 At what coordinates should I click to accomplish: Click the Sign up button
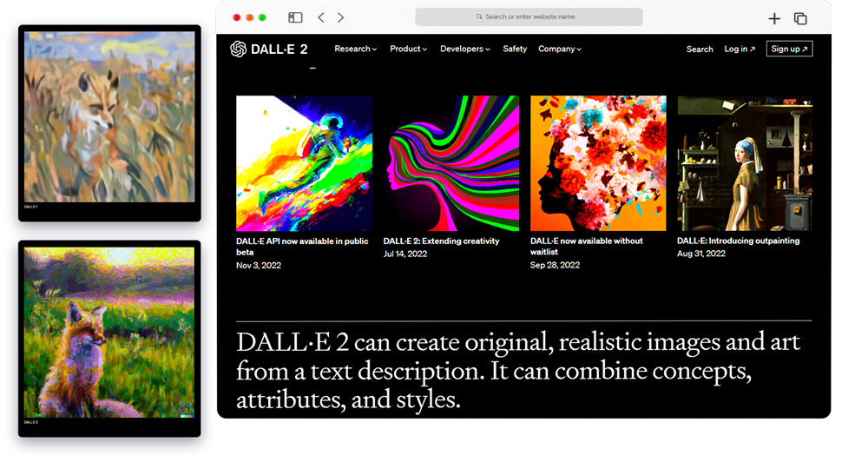point(789,49)
